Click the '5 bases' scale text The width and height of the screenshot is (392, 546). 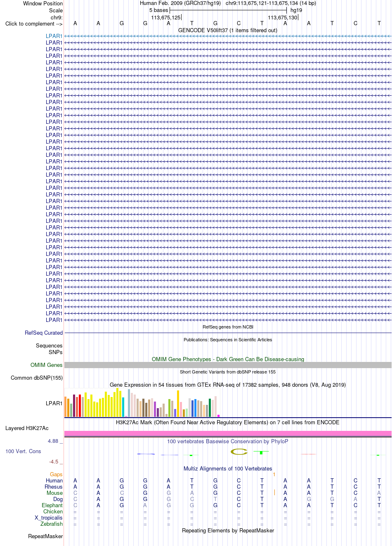pos(159,10)
